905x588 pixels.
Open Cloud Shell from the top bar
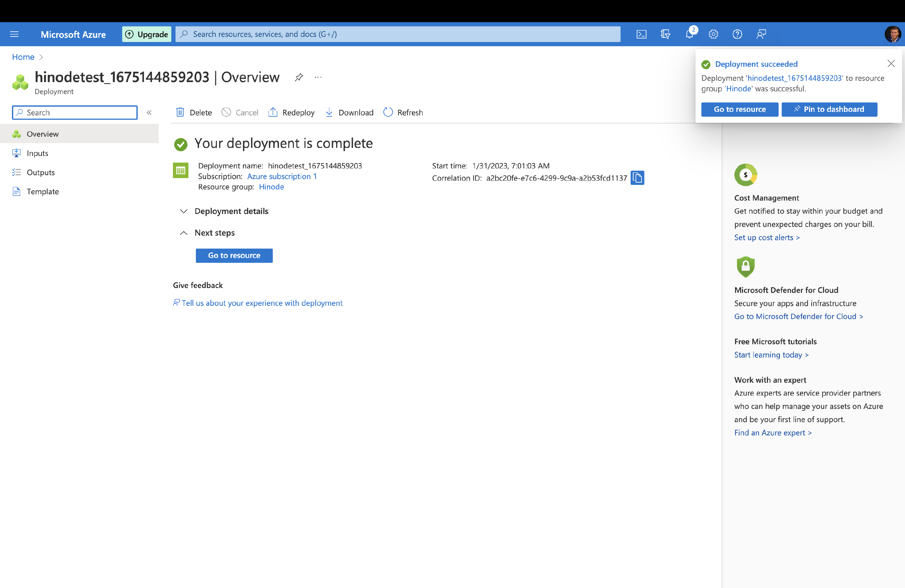(x=641, y=34)
